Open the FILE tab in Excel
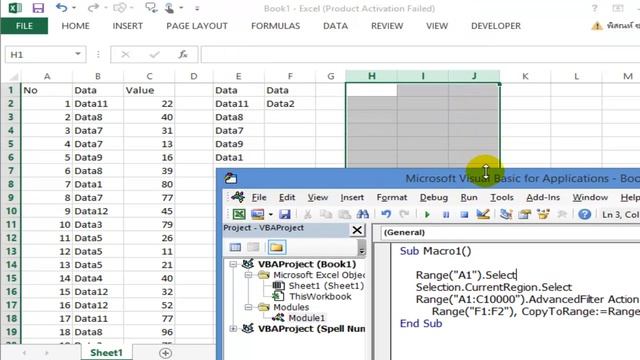 pos(24,26)
